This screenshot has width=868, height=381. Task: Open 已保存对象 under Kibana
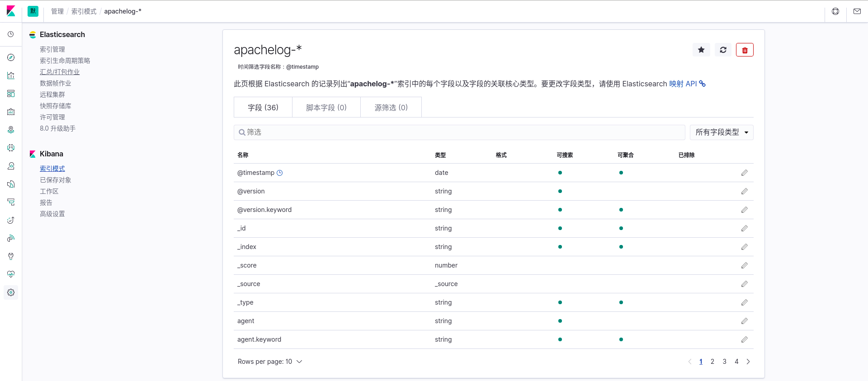coord(56,180)
